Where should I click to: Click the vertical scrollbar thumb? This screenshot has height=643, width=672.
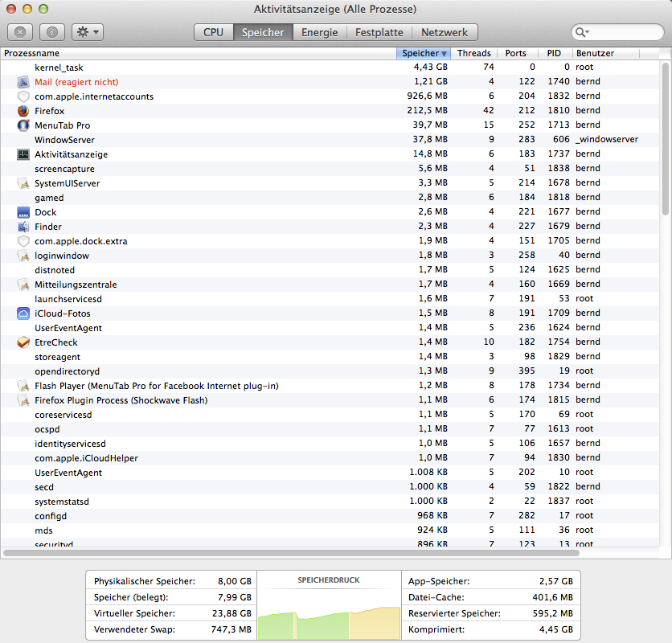coord(665,138)
